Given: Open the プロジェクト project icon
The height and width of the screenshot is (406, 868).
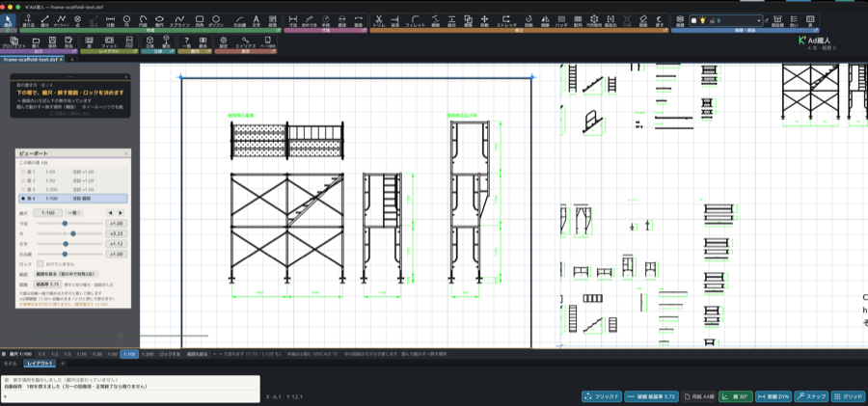Looking at the screenshot, I should click(x=14, y=42).
